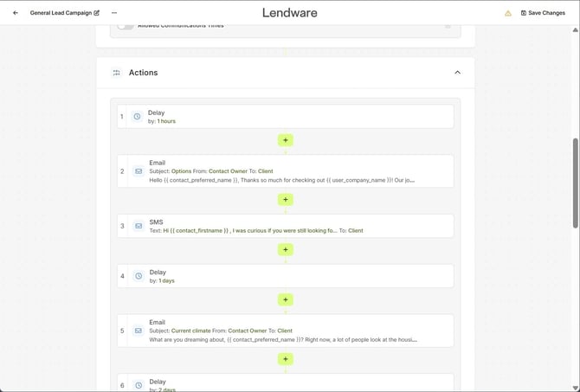This screenshot has width=580, height=392.
Task: Open the three-dots more options menu
Action: [x=114, y=13]
